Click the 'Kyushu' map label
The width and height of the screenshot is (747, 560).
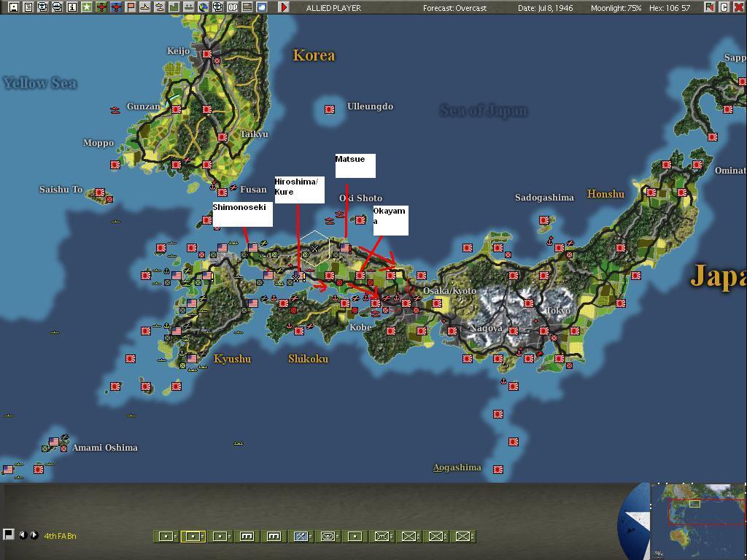(x=232, y=359)
